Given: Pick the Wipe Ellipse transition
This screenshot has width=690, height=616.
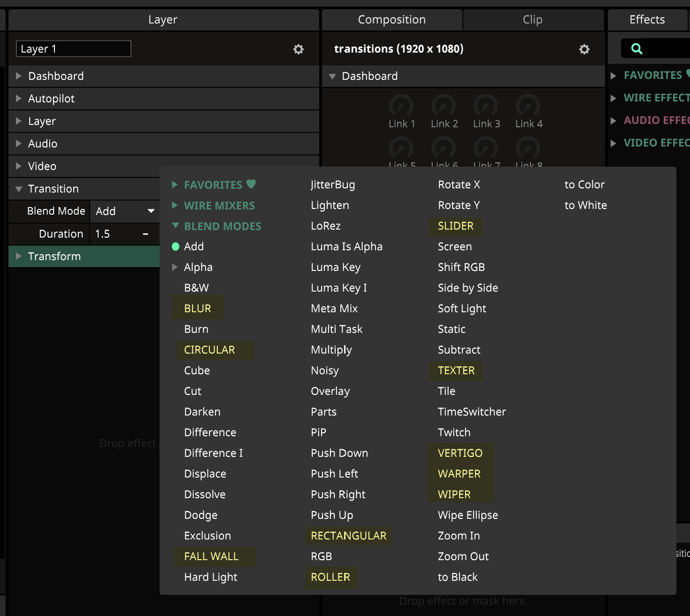Looking at the screenshot, I should (x=468, y=515).
